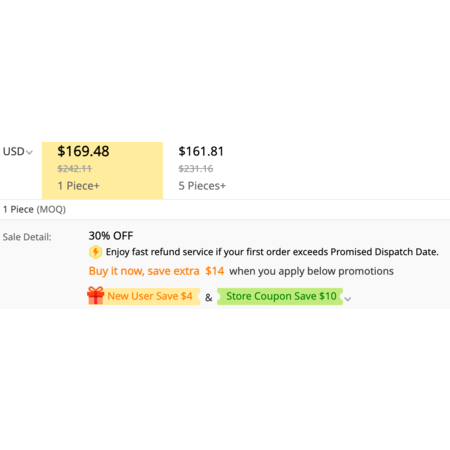Click the crossed-out $242.11 original price
The image size is (450, 450).
(75, 169)
